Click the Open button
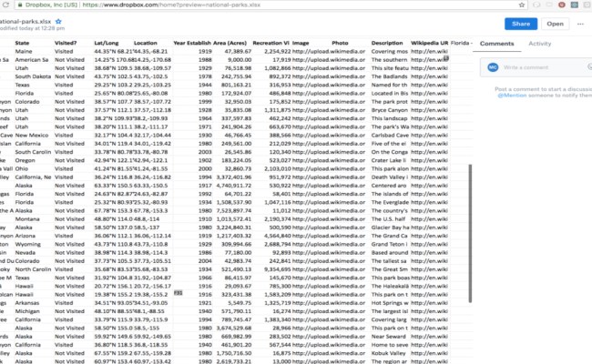This screenshot has width=592, height=364. 555,24
